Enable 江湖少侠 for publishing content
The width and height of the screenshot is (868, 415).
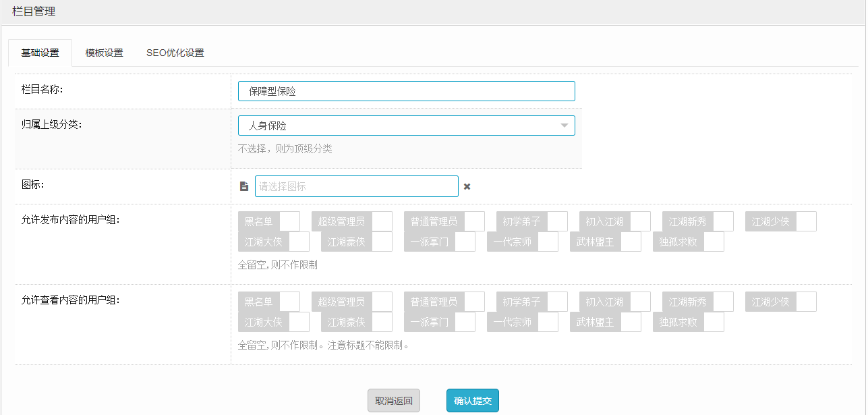(x=780, y=221)
